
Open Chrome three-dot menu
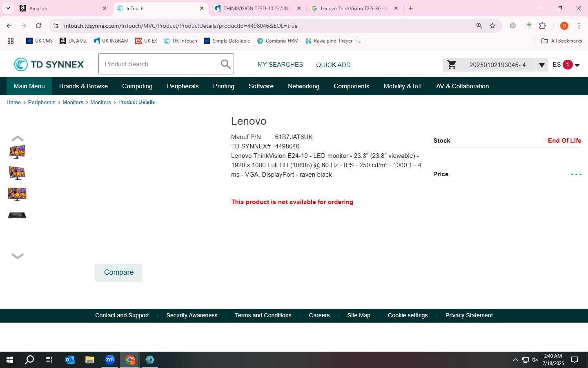(579, 26)
